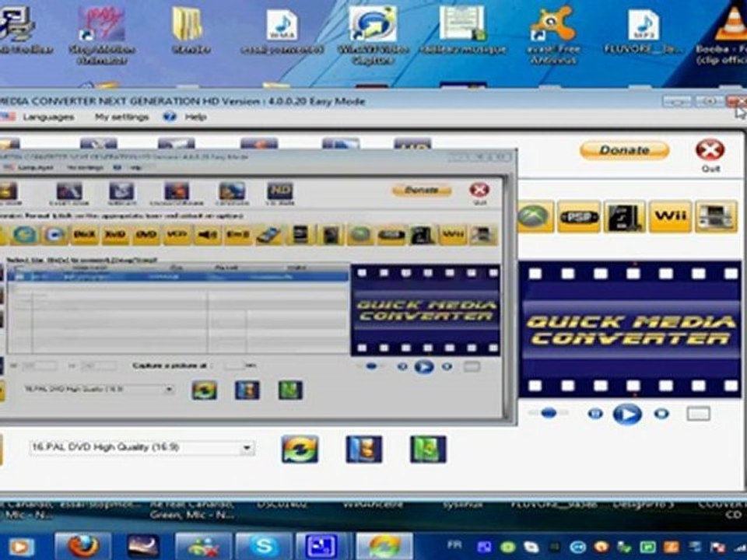Open Skype from the taskbar
The height and width of the screenshot is (560, 747).
pos(264,546)
